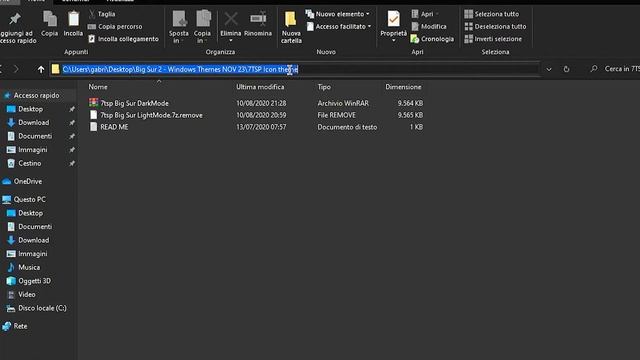This screenshot has height=360, width=640.
Task: Create a Nuova cartella
Action: (291, 27)
